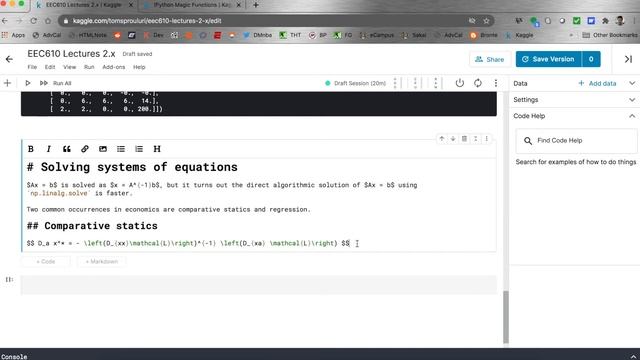Viewport: 640px width, 360px height.
Task: Restart the session with refresh icon
Action: click(478, 83)
